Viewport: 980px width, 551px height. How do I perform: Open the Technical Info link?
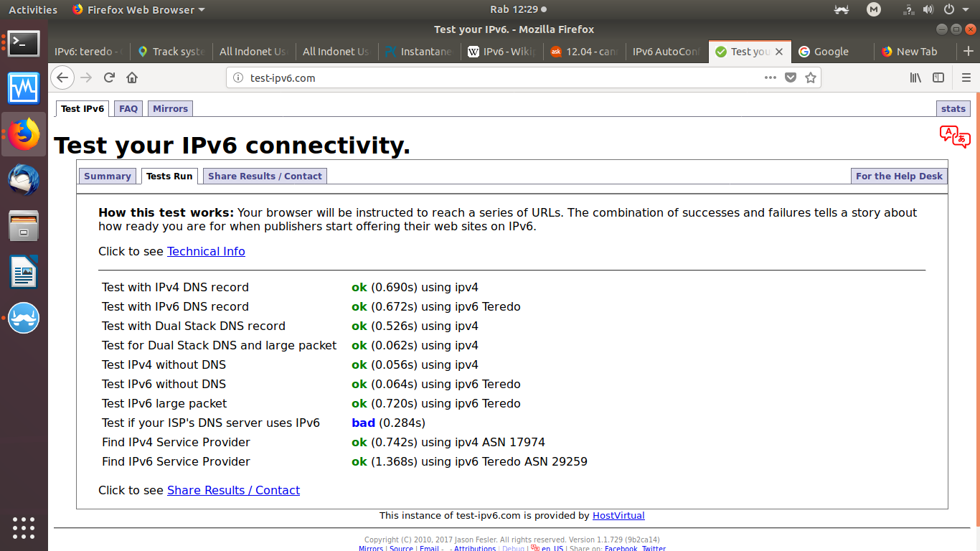(206, 251)
